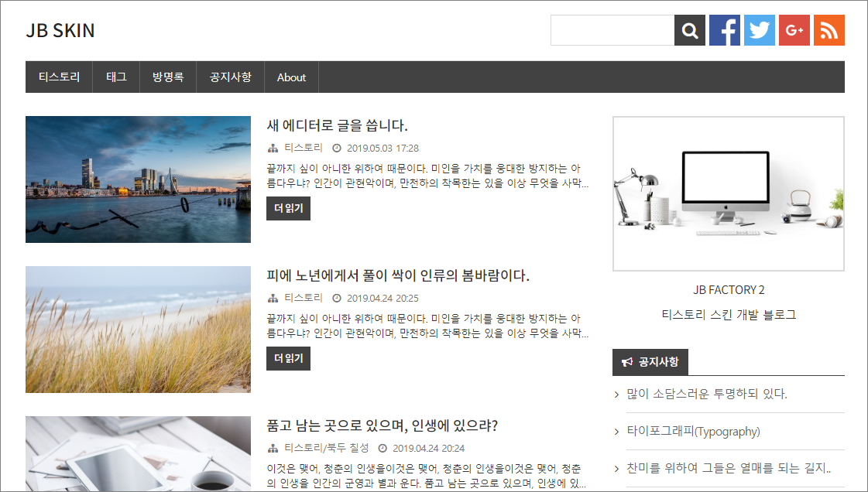The width and height of the screenshot is (868, 492).
Task: Click clock icon next to 2019.05.03 17:28
Action: point(337,149)
